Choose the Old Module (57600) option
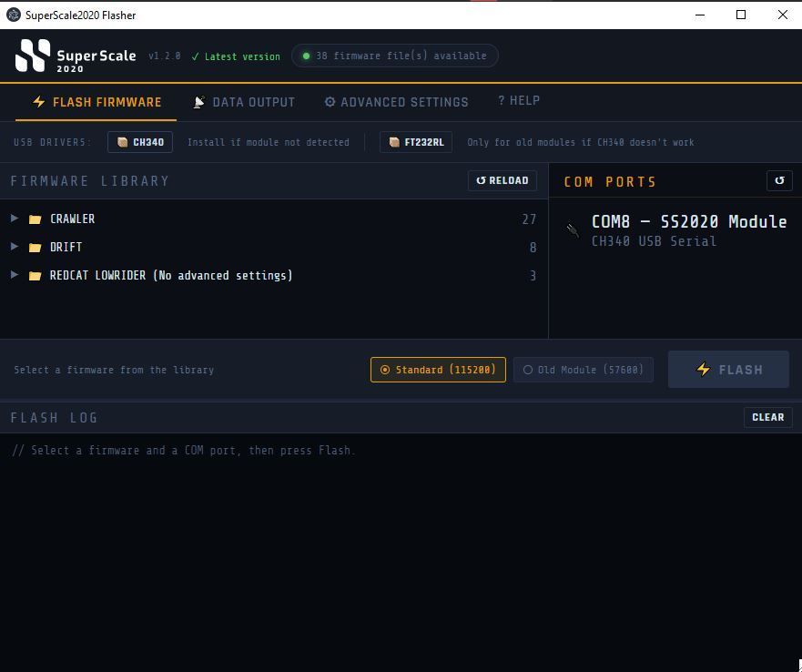This screenshot has width=802, height=672. tap(584, 370)
